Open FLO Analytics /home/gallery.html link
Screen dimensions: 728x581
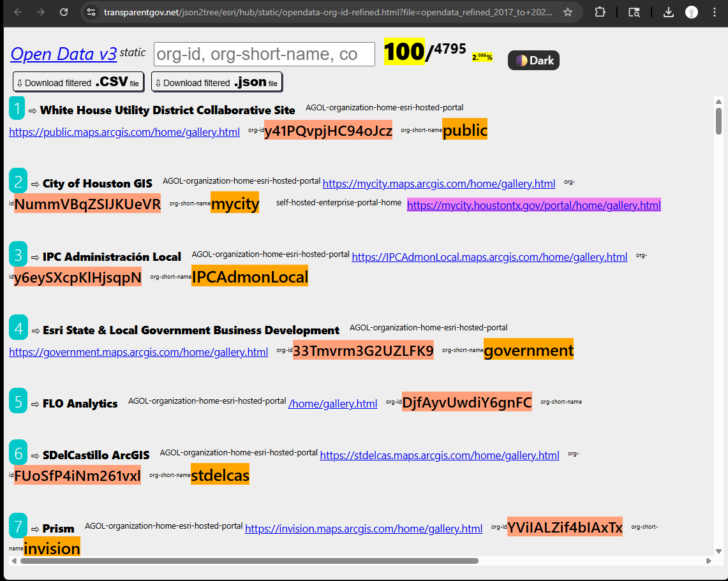(332, 404)
